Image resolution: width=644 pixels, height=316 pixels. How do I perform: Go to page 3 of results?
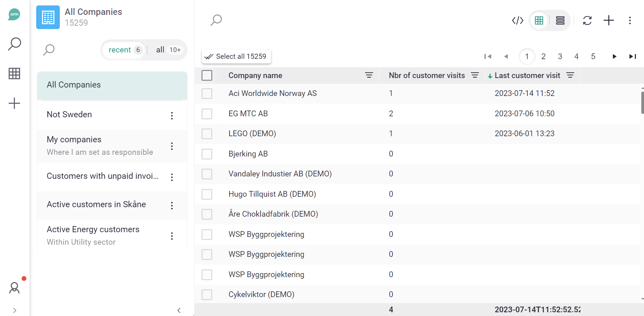(560, 56)
